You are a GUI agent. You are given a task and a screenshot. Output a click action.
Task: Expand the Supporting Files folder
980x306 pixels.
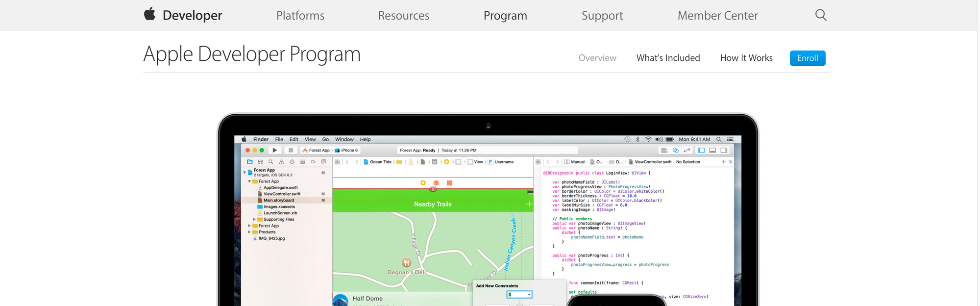tap(254, 219)
